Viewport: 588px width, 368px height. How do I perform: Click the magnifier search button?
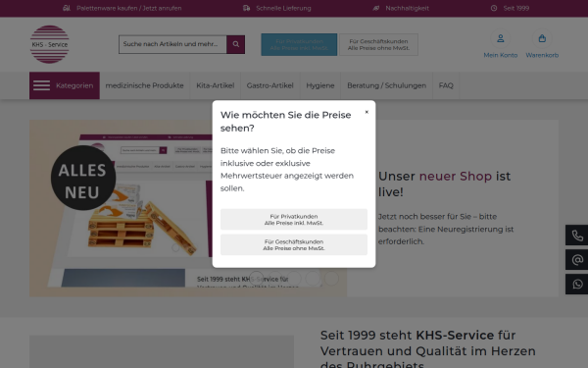(236, 44)
